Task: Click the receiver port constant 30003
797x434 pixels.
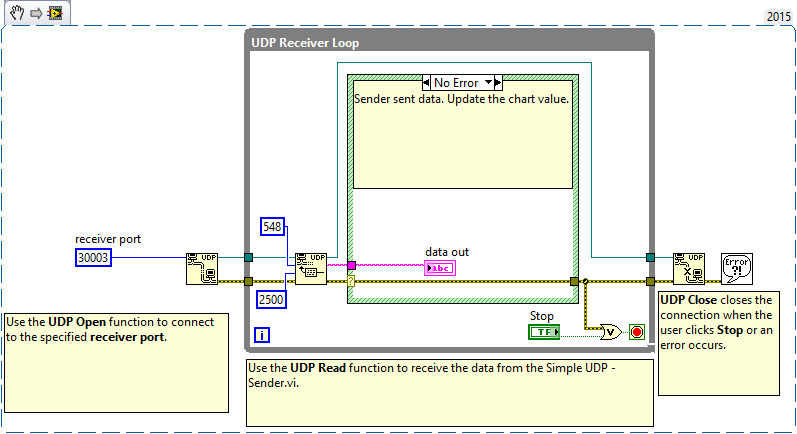Action: [94, 258]
